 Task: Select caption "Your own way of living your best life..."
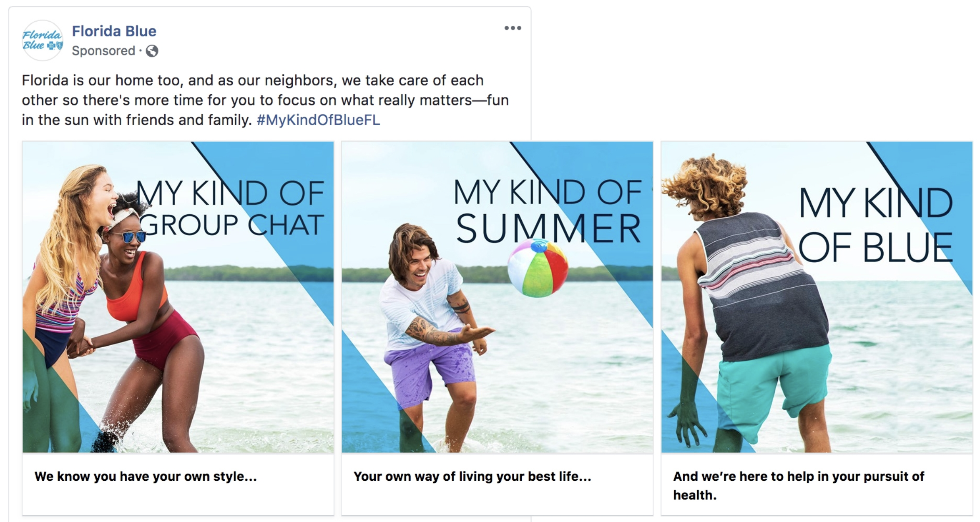472,477
